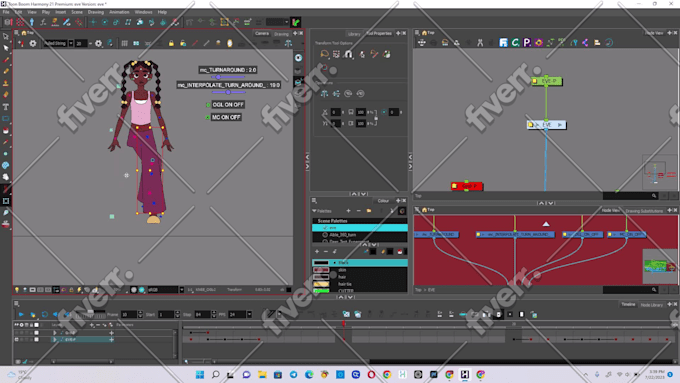
Task: Expand the first layer in the timeline
Action: click(55, 333)
